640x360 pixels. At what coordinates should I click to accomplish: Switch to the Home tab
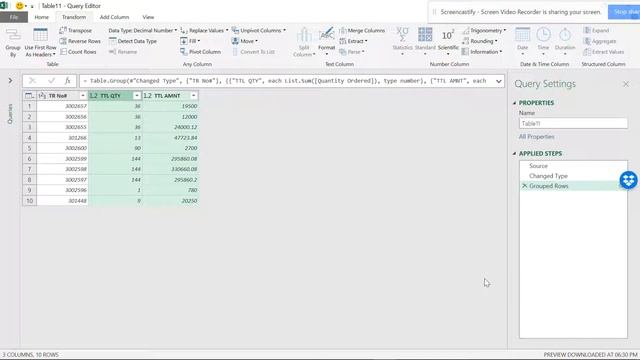[x=42, y=17]
